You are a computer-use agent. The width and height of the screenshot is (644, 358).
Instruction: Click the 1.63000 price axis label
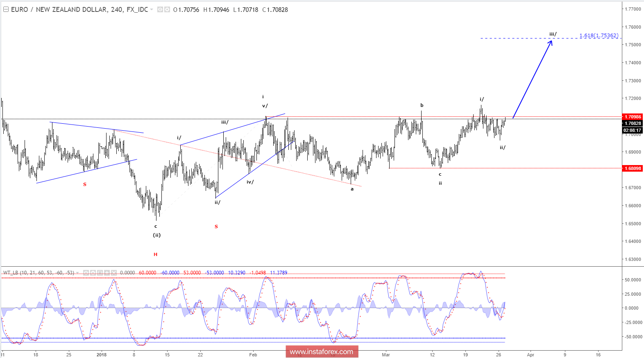(x=633, y=259)
